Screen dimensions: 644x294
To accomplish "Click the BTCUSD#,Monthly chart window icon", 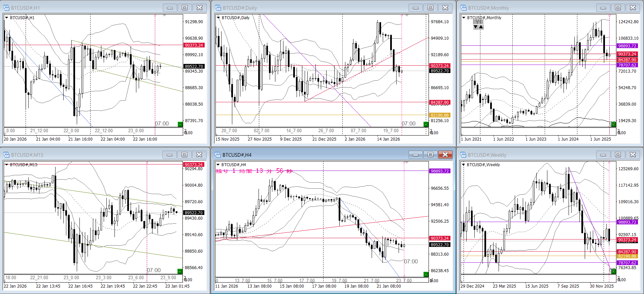I will tap(464, 8).
